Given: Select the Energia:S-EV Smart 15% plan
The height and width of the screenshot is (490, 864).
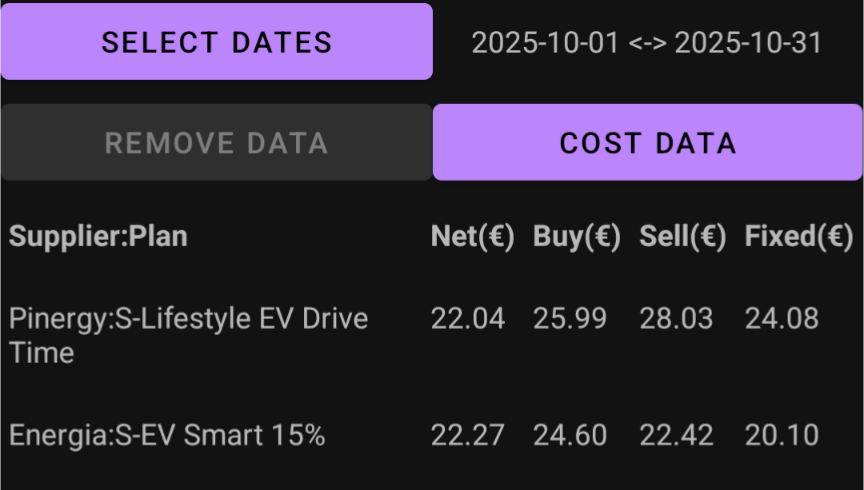Looking at the screenshot, I should (x=167, y=436).
